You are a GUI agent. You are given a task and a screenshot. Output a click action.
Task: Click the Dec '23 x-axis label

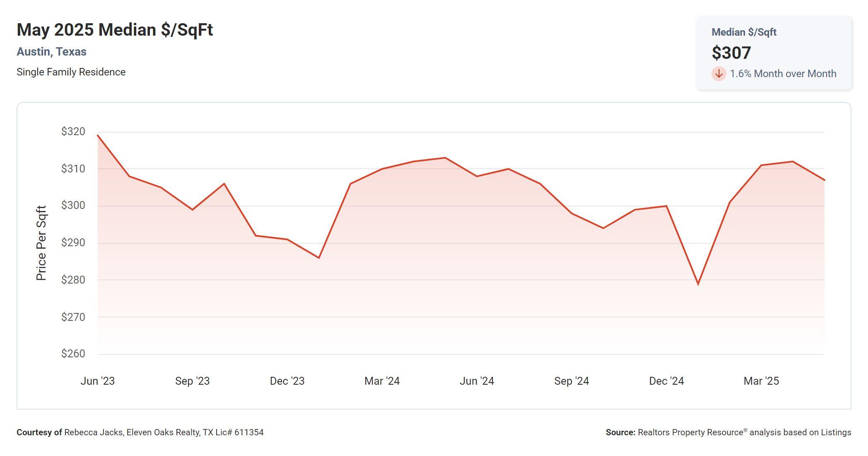[x=287, y=381]
